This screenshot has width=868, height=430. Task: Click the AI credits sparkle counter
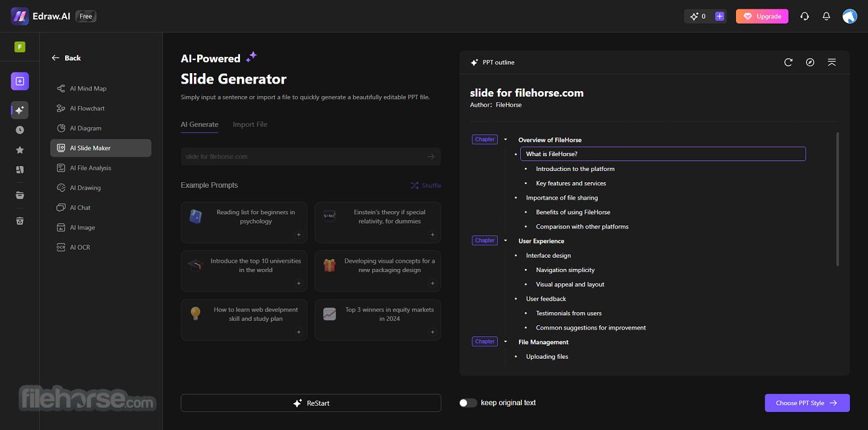tap(698, 16)
